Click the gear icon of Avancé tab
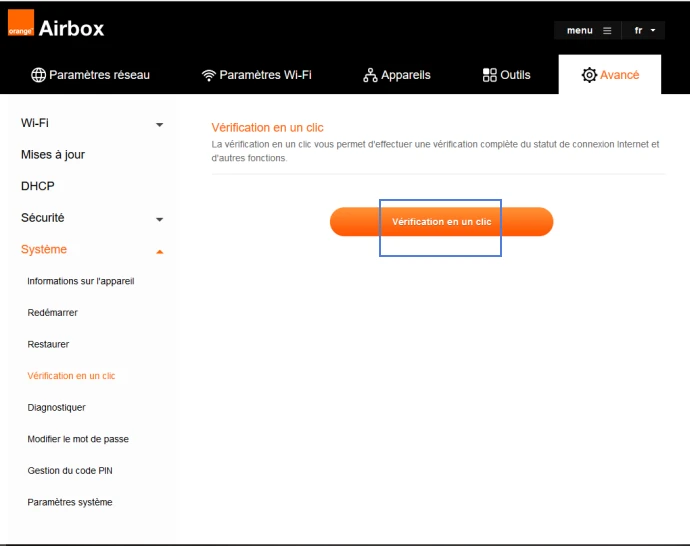This screenshot has width=690, height=546. click(x=589, y=75)
